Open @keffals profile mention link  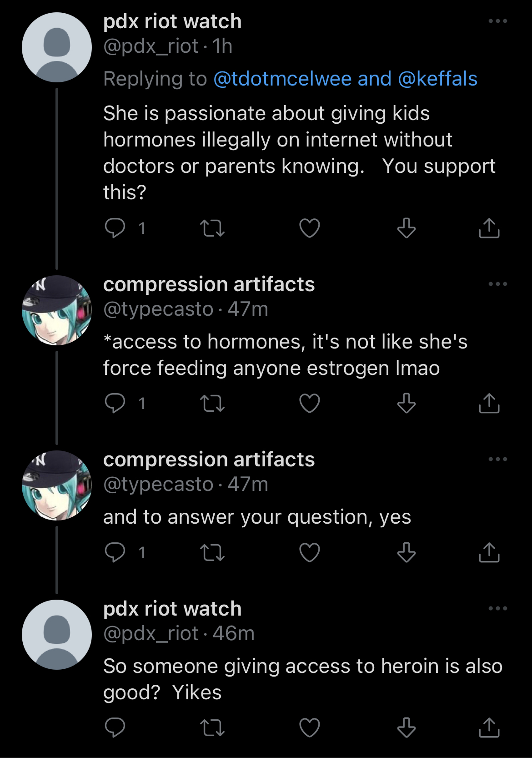click(437, 79)
